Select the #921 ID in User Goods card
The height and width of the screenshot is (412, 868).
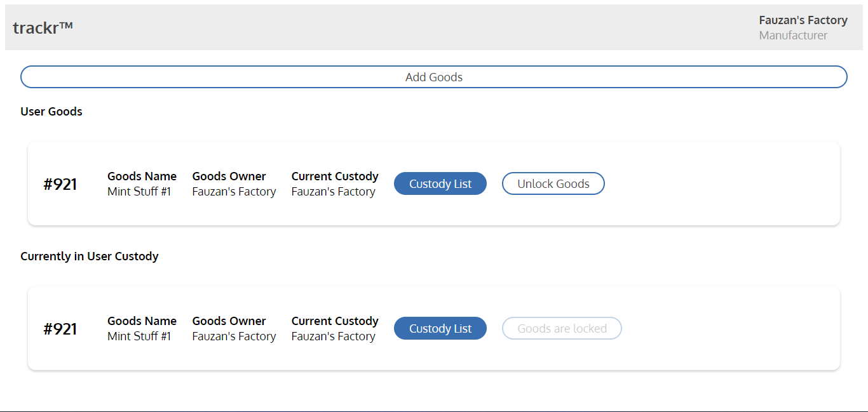point(60,185)
